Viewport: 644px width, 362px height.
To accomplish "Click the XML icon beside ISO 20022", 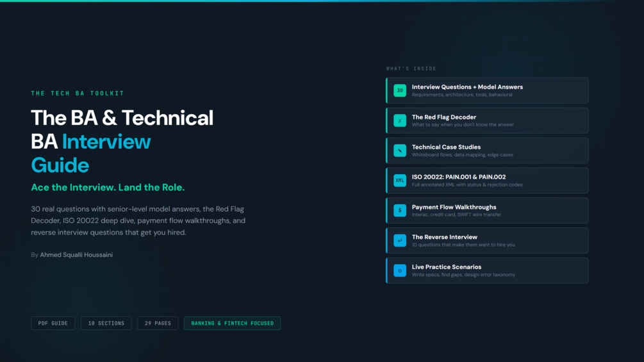I will coord(400,181).
